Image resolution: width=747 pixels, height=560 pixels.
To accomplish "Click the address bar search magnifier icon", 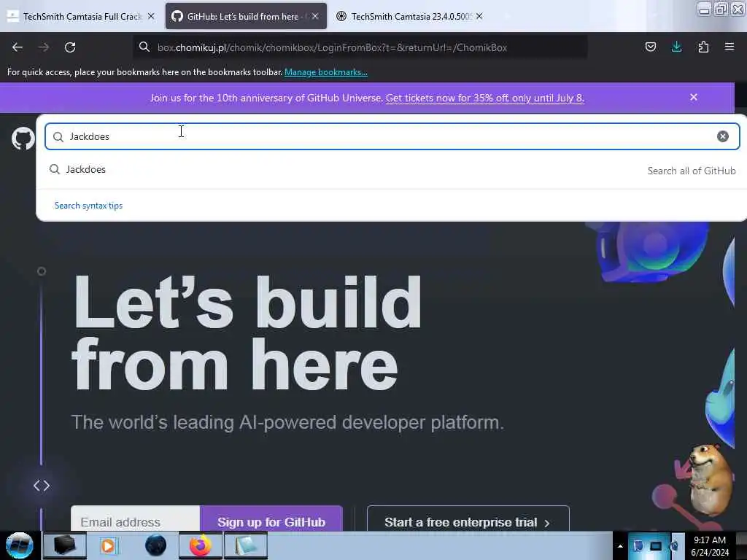I will pyautogui.click(x=144, y=47).
